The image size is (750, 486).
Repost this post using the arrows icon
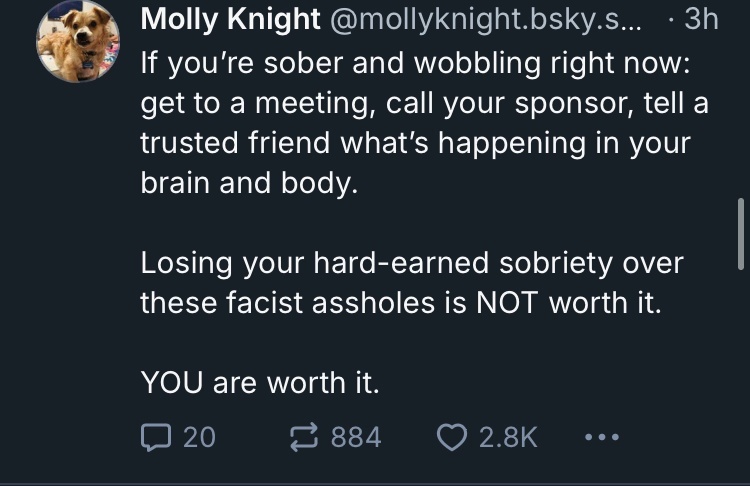coord(301,436)
